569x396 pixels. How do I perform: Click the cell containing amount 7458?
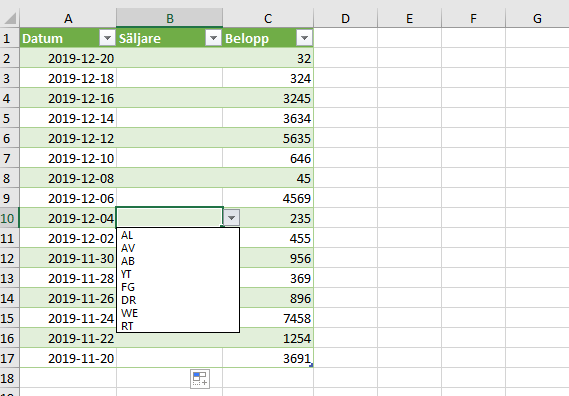(x=268, y=318)
